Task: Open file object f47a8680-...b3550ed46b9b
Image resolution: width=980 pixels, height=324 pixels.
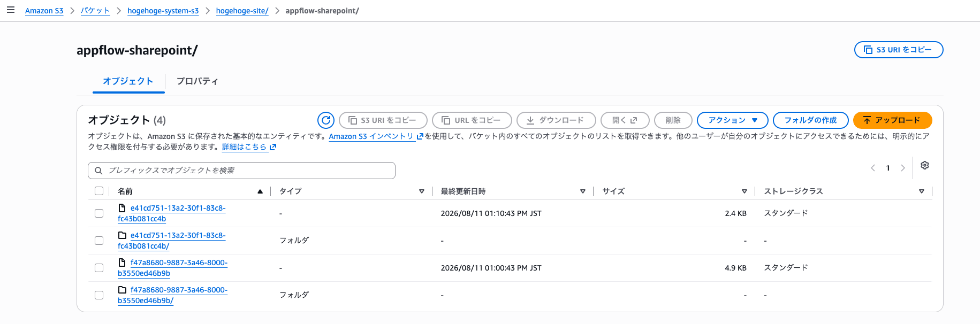Action: 172,268
